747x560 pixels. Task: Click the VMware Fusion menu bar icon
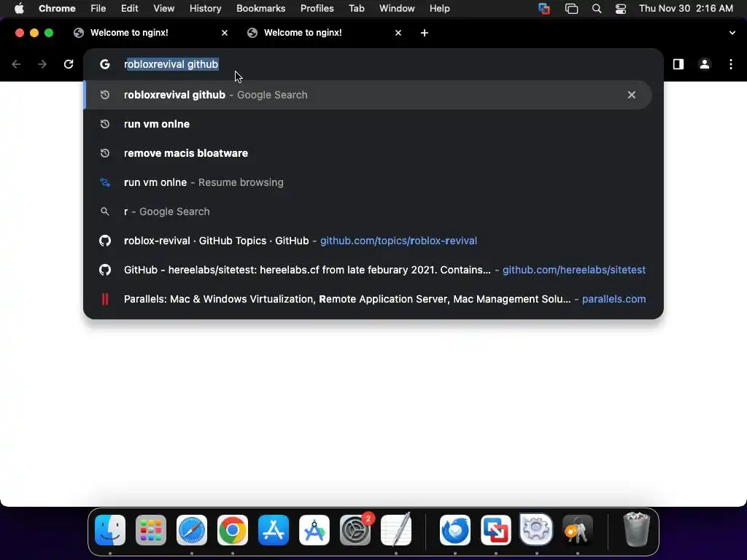pos(544,9)
